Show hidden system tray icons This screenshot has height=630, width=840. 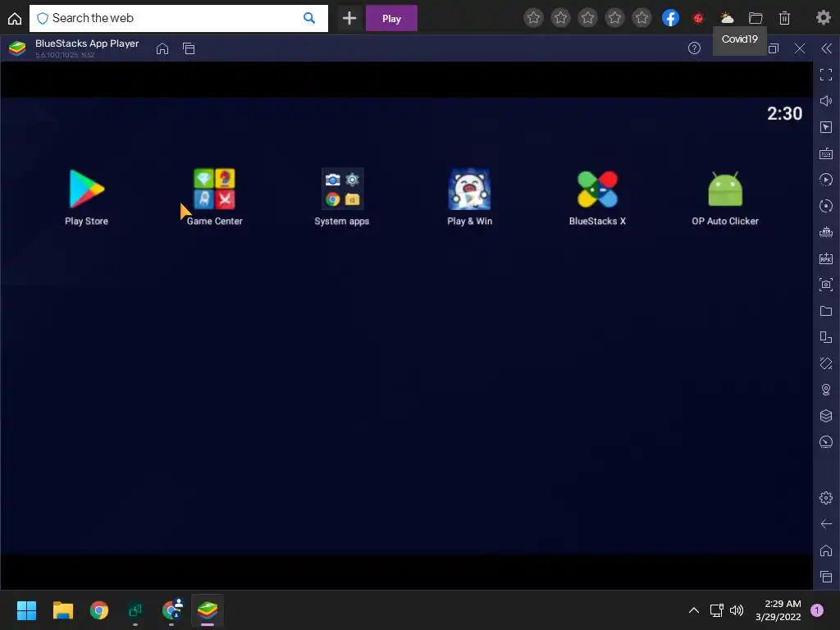coord(693,610)
